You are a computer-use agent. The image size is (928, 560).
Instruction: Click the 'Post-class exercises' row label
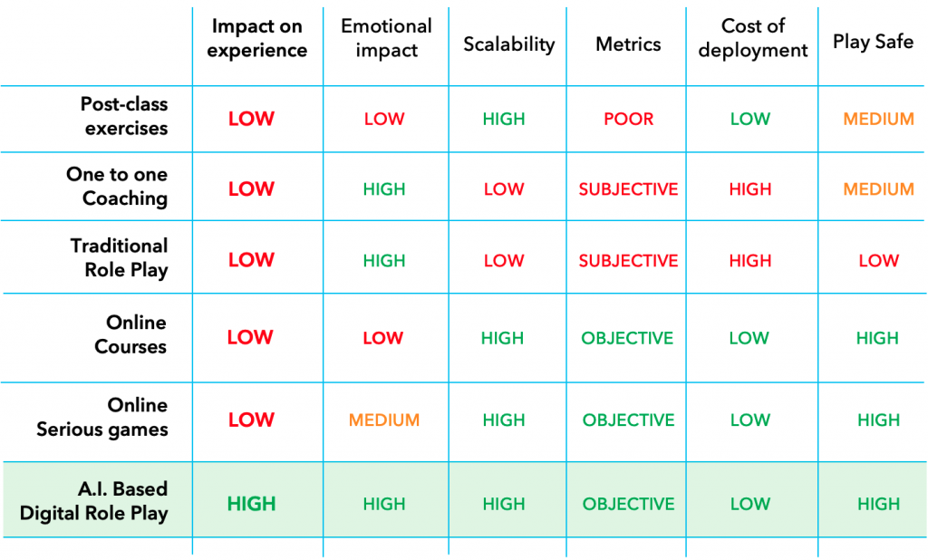[124, 116]
